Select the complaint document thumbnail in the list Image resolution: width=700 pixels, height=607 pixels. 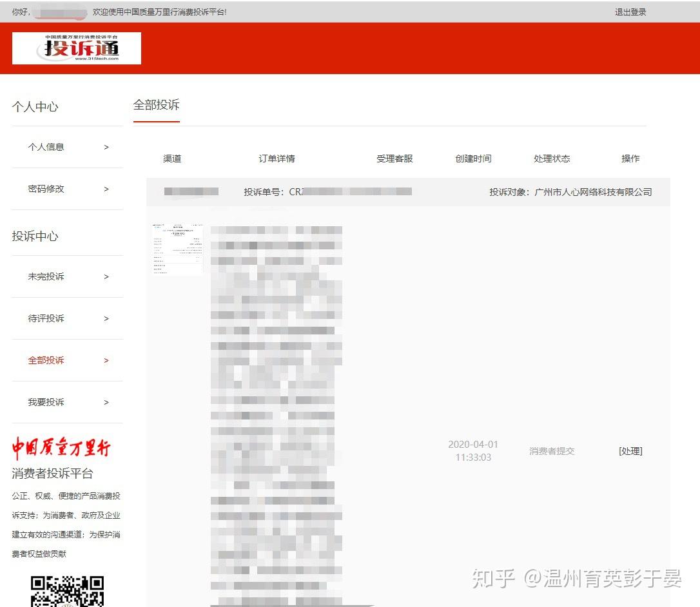pos(177,250)
